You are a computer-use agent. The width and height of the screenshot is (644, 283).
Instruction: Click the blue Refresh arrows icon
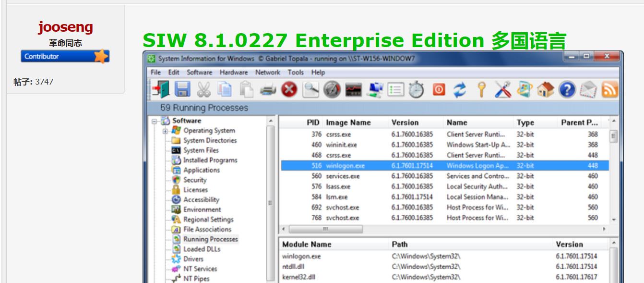460,89
